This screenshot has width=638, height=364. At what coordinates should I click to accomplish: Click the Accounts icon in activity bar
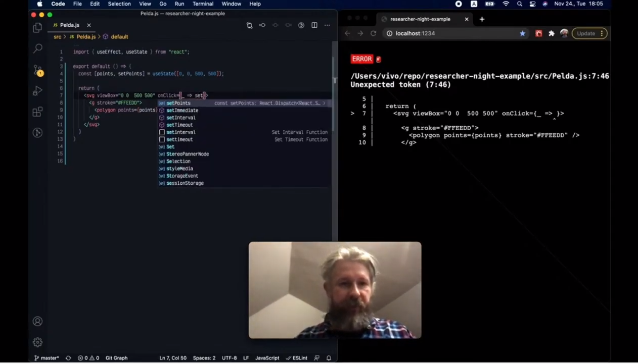pyautogui.click(x=37, y=322)
